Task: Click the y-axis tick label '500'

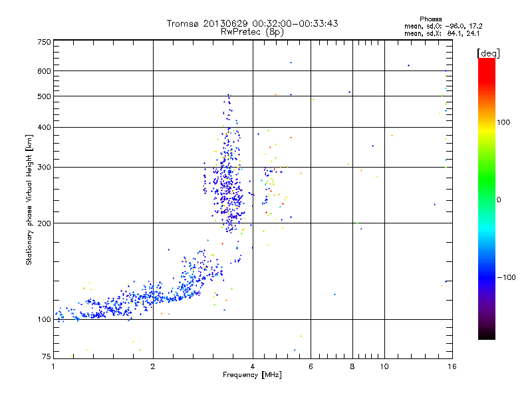Action: [x=44, y=96]
